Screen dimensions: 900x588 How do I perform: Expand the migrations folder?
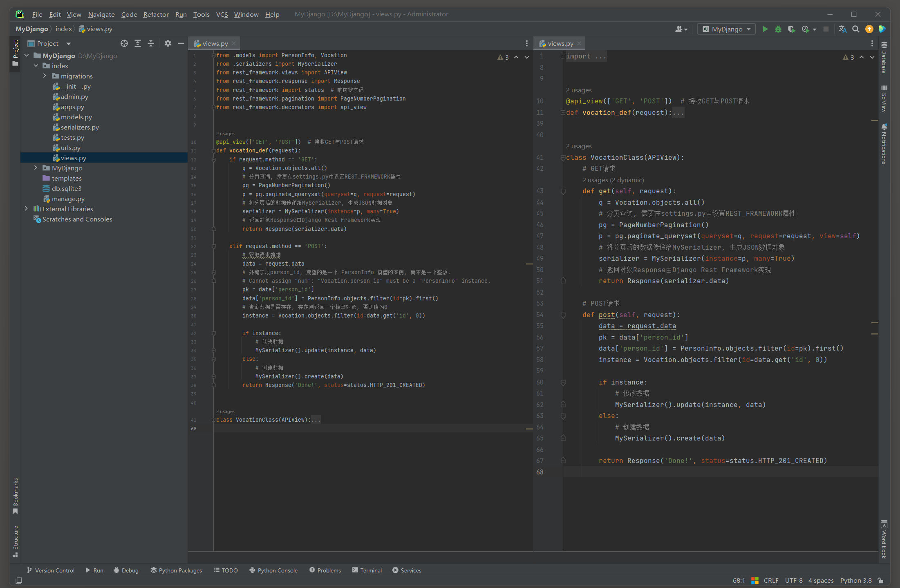(45, 76)
